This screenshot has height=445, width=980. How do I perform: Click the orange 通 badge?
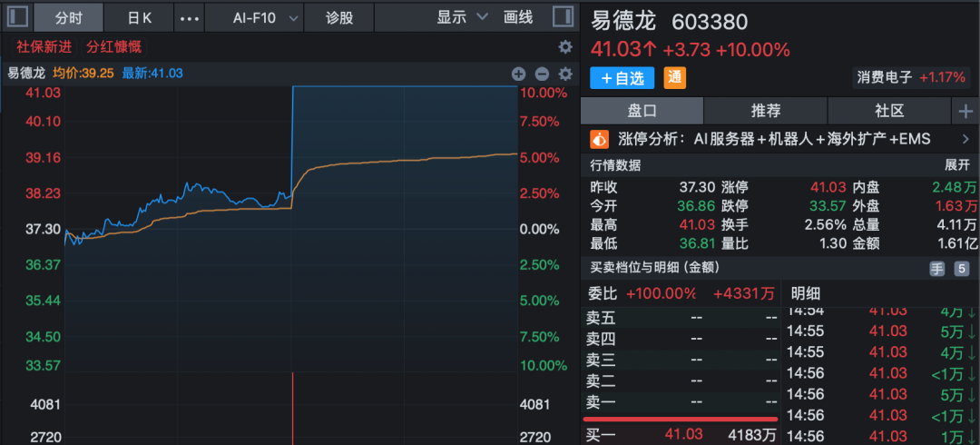[x=674, y=77]
